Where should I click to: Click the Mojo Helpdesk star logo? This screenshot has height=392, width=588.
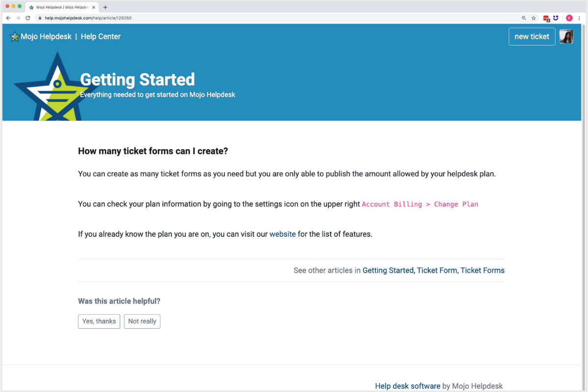pyautogui.click(x=15, y=37)
